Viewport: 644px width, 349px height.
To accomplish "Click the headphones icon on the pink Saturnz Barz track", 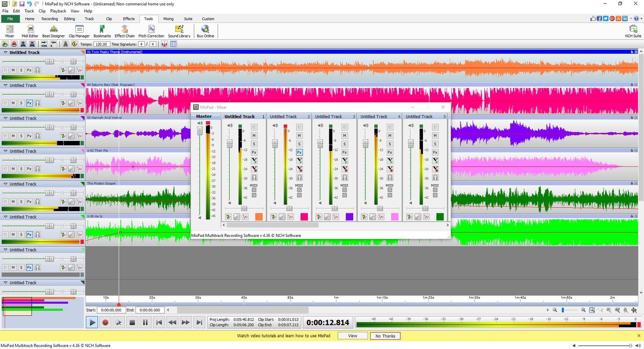I will coord(37,103).
